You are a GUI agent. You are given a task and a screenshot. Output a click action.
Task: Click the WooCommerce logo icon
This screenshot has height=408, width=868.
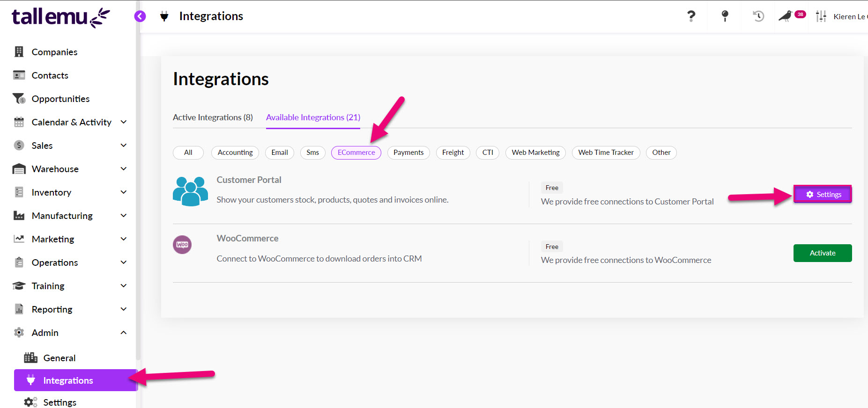[182, 245]
